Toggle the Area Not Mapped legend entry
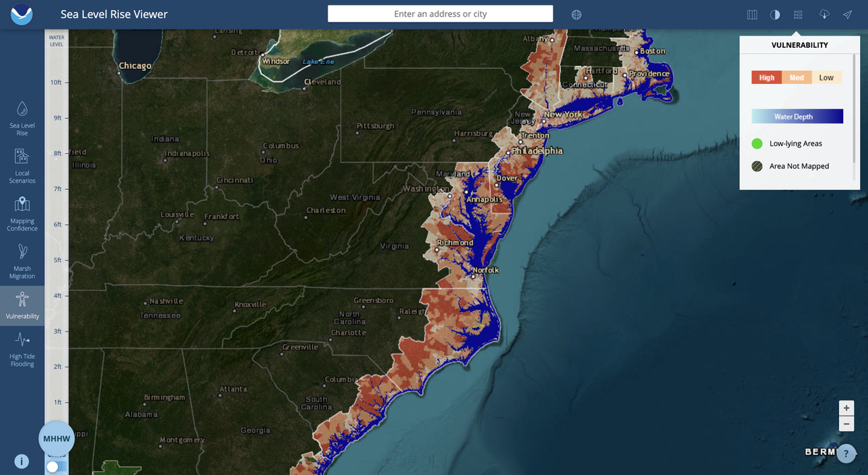868x475 pixels. tap(756, 166)
